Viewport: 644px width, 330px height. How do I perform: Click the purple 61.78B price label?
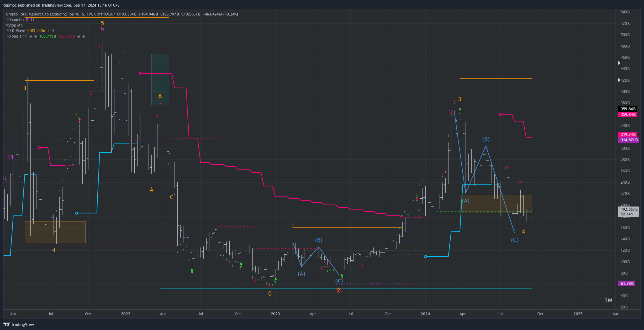tap(627, 283)
